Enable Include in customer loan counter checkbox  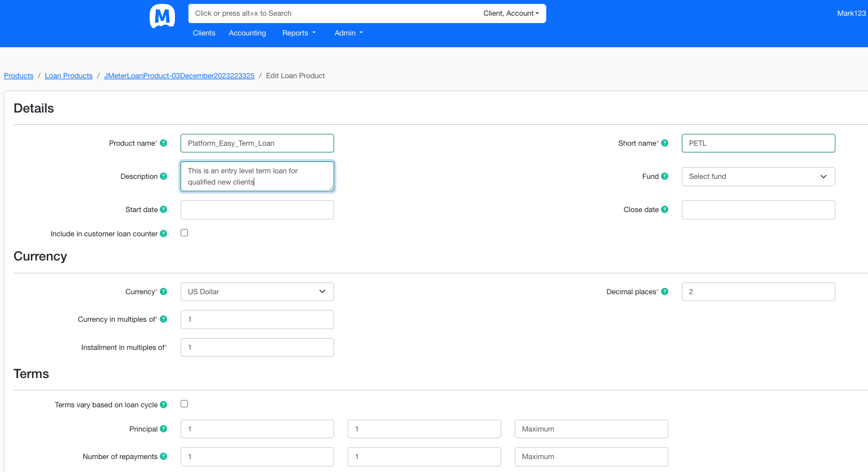[x=184, y=233]
